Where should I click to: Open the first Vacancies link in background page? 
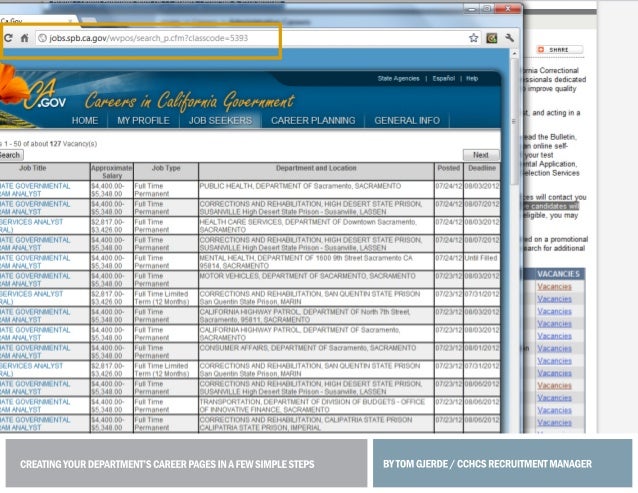(x=554, y=286)
